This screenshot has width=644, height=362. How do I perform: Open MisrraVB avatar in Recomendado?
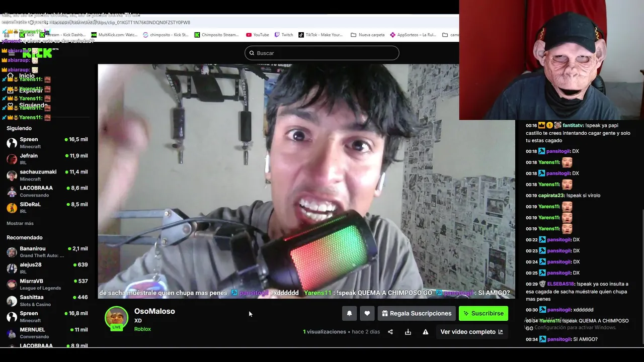[12, 284]
